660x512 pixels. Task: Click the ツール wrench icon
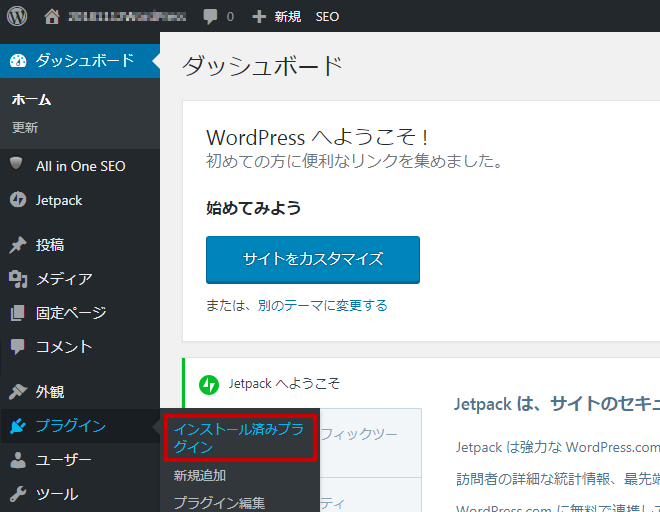pos(18,494)
